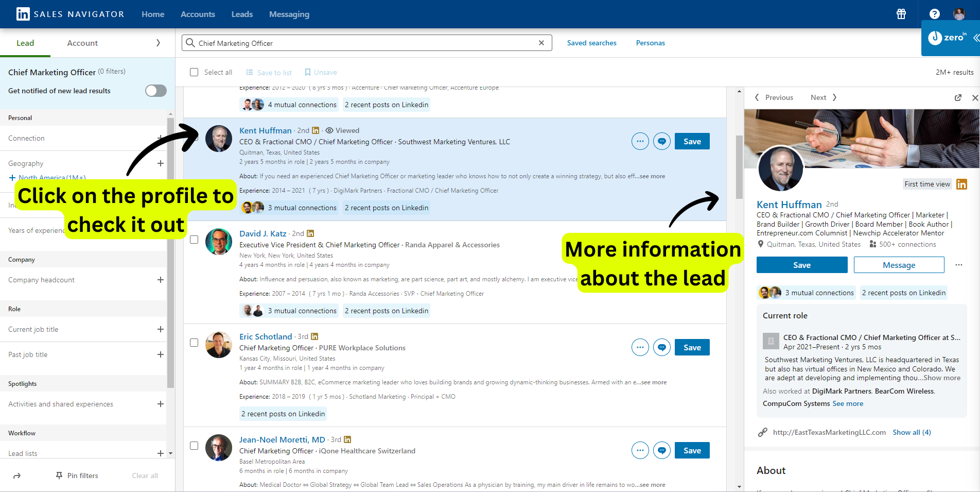980x492 pixels.
Task: Expand Kent Huffman's About see more
Action: click(x=653, y=176)
